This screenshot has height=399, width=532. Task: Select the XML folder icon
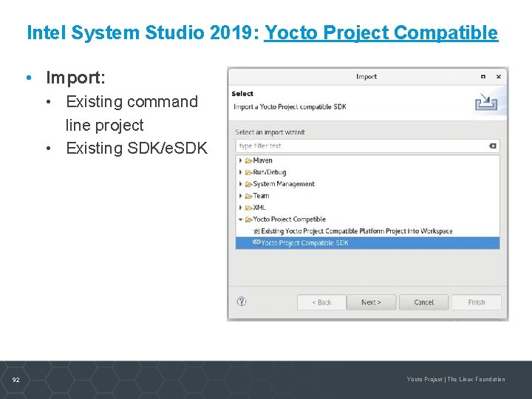(x=249, y=208)
